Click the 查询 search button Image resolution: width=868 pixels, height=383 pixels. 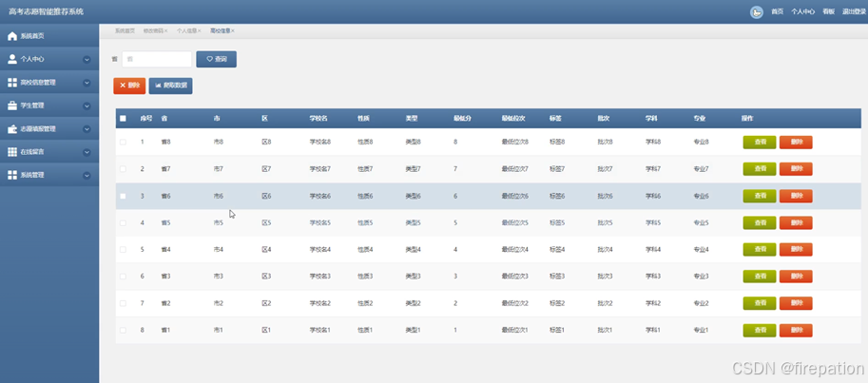coord(217,59)
